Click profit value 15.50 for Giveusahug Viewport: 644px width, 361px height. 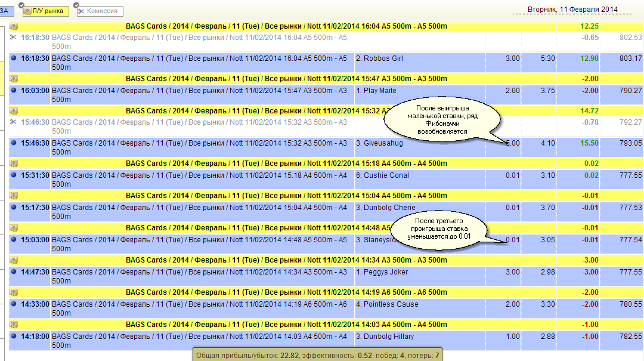pyautogui.click(x=589, y=143)
